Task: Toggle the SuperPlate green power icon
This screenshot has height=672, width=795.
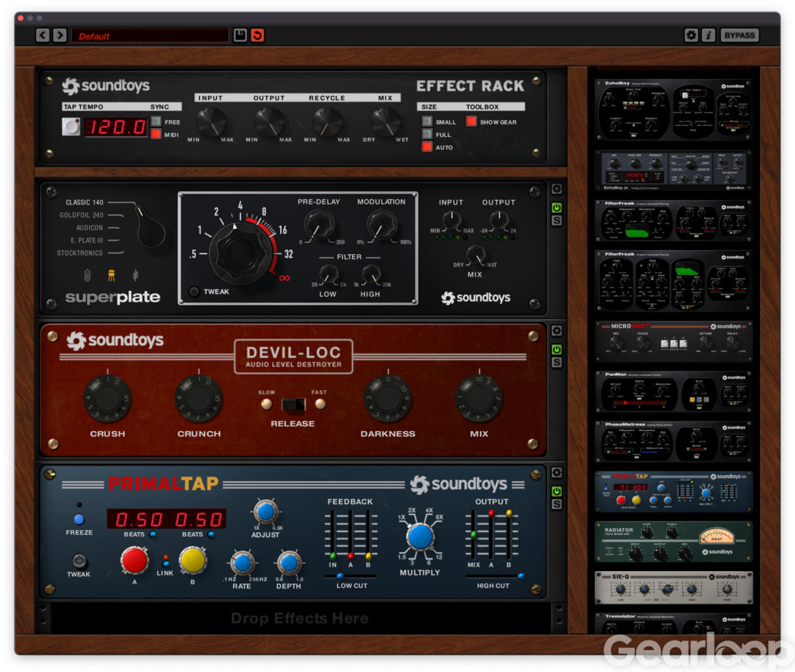Action: (x=556, y=208)
